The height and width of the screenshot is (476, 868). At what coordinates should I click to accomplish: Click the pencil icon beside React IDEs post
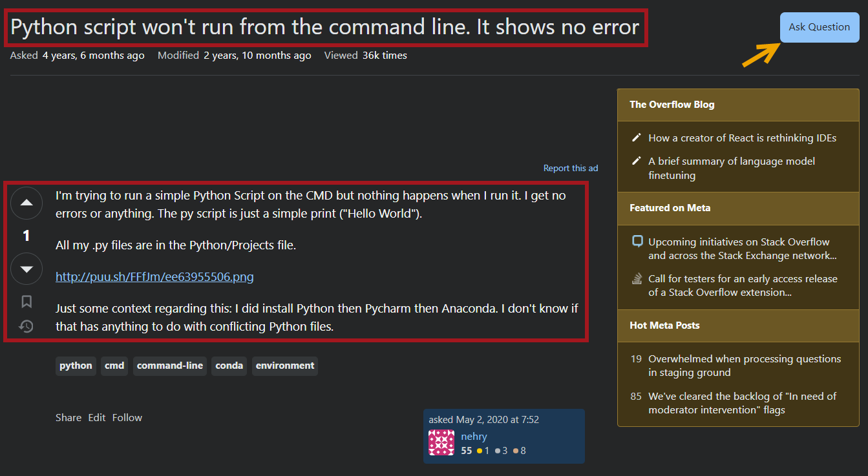point(637,138)
